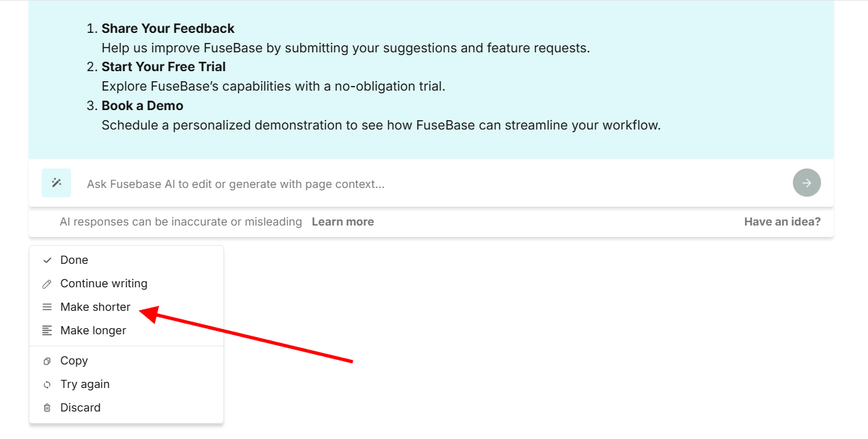This screenshot has height=439, width=868.
Task: Click the trash icon beside Discard
Action: tap(47, 408)
